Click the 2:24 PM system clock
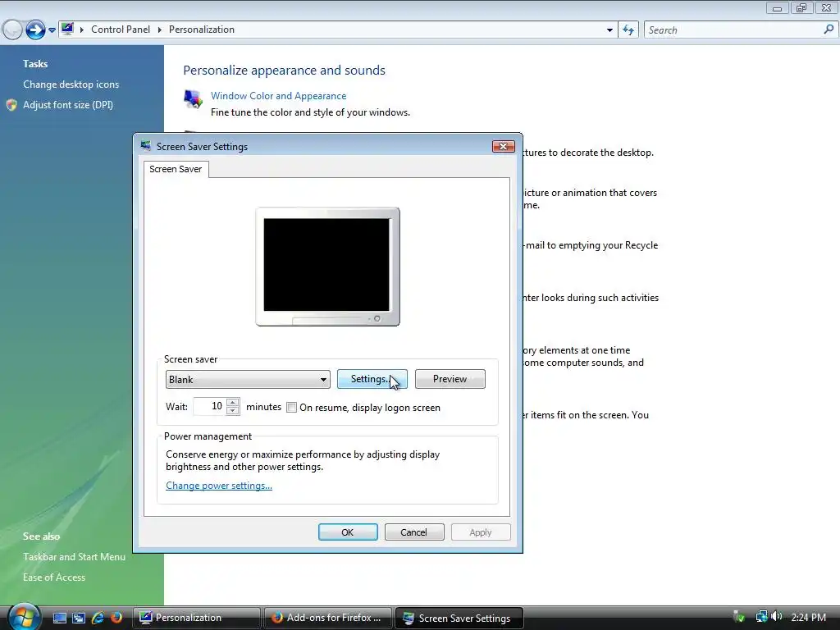The image size is (840, 630). 808,618
